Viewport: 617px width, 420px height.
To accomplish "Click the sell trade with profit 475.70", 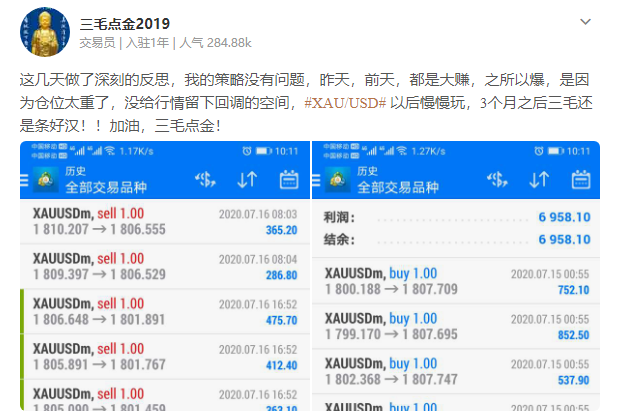I will click(x=165, y=312).
